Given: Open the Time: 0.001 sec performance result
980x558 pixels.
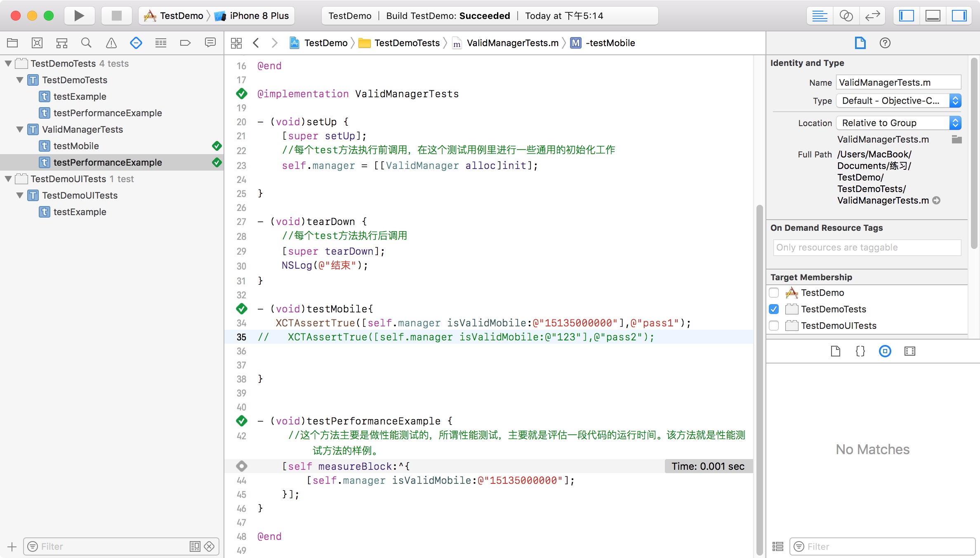Looking at the screenshot, I should click(708, 466).
